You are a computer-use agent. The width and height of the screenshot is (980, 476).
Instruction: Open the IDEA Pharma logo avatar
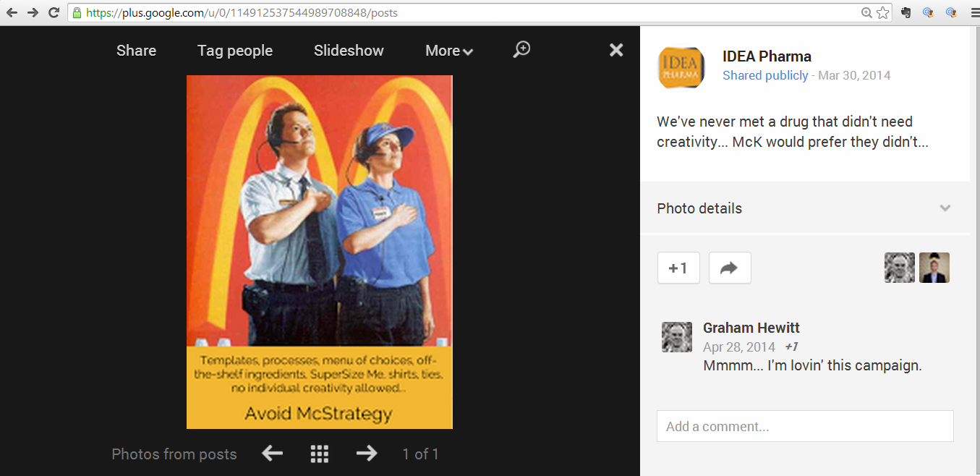(x=681, y=67)
